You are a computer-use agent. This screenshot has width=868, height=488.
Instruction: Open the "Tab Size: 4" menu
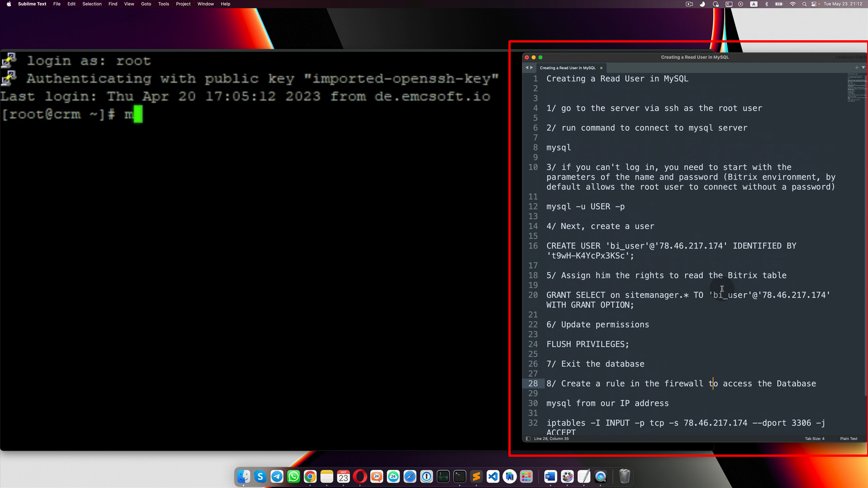(814, 438)
